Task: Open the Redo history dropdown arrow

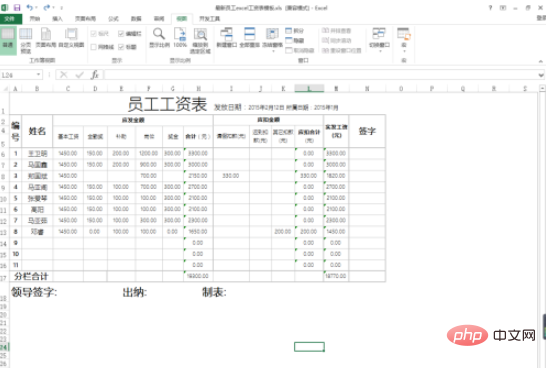Action: click(54, 8)
